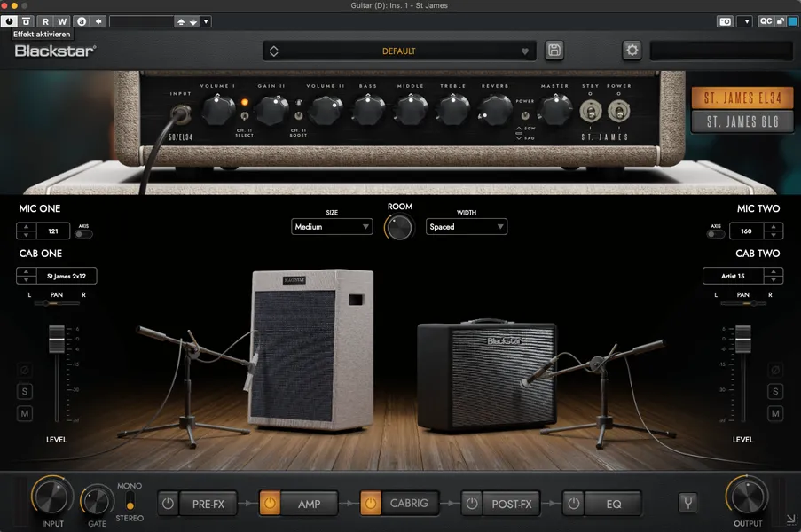This screenshot has width=801, height=532.
Task: Click the INPUT knob in the bottom bar
Action: pos(52,497)
